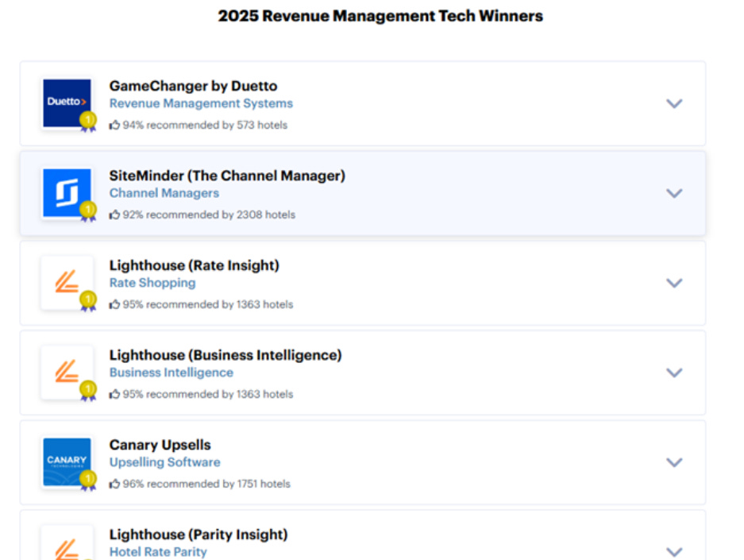
Task: Click '96% recommended by 1751 hotels' text
Action: pyautogui.click(x=206, y=484)
